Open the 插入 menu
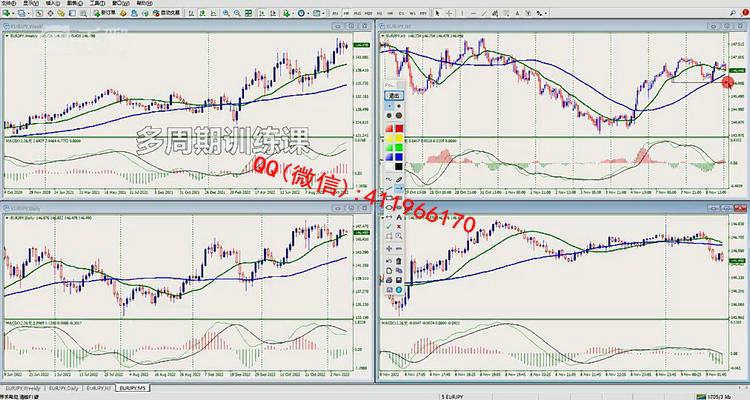This screenshot has height=400, width=750. coord(53,3)
